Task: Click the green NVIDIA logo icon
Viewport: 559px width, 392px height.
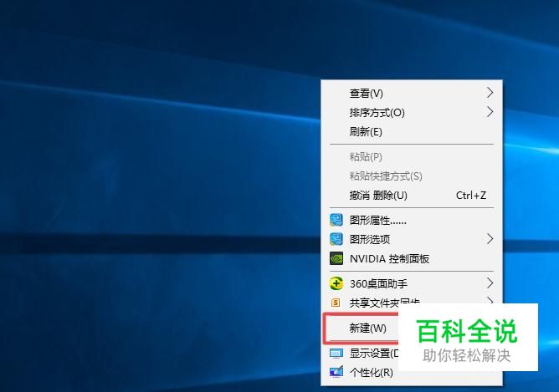Action: (x=336, y=258)
